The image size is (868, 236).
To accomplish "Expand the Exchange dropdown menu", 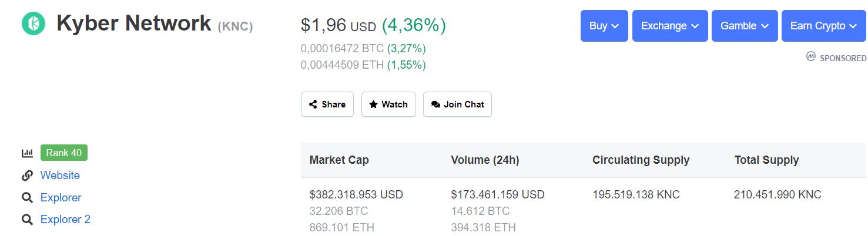I will point(670,26).
